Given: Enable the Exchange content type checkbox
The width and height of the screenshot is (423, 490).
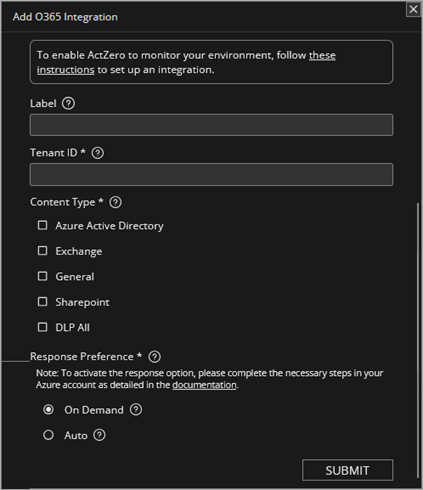Looking at the screenshot, I should pyautogui.click(x=43, y=251).
